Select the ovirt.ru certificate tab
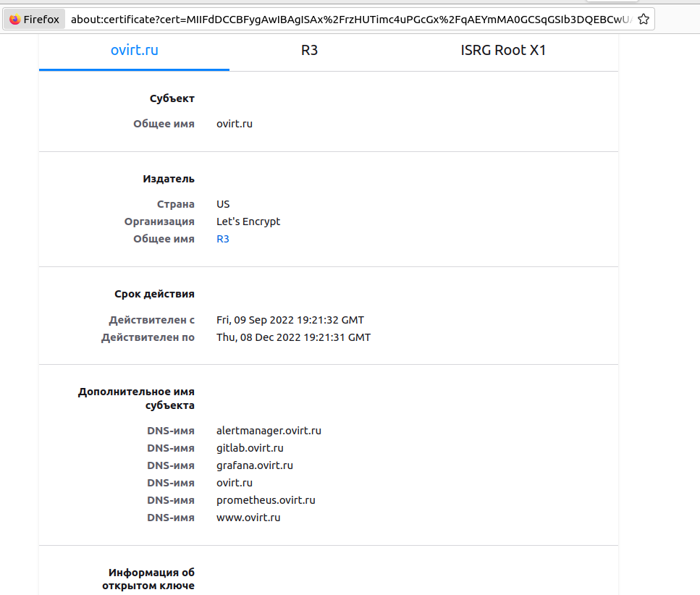This screenshot has width=700, height=595. click(135, 50)
